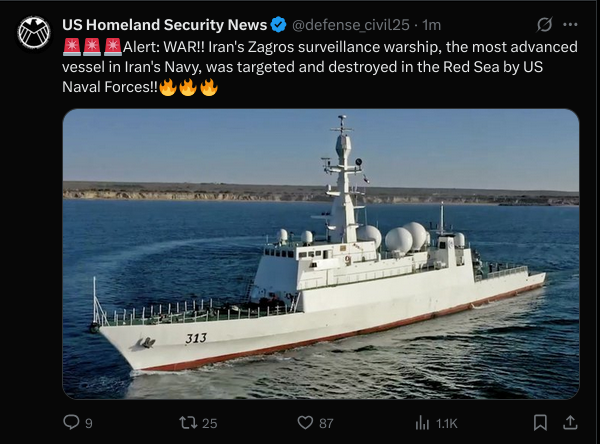
Task: Click the like count 87
Action: (325, 423)
